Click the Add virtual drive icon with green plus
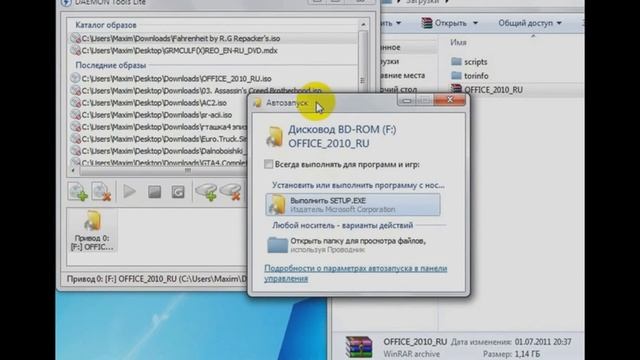This screenshot has height=360, width=640. coord(206,191)
